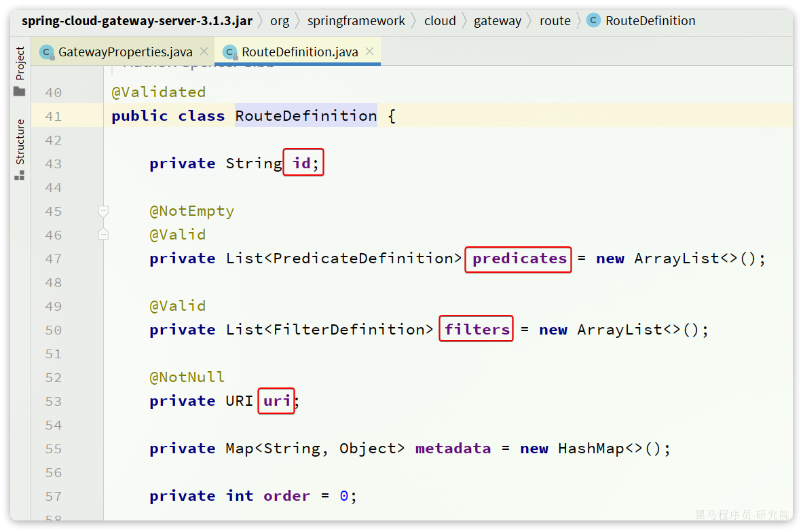The height and width of the screenshot is (532, 803).
Task: Click line number 47 in the gutter
Action: 53,259
